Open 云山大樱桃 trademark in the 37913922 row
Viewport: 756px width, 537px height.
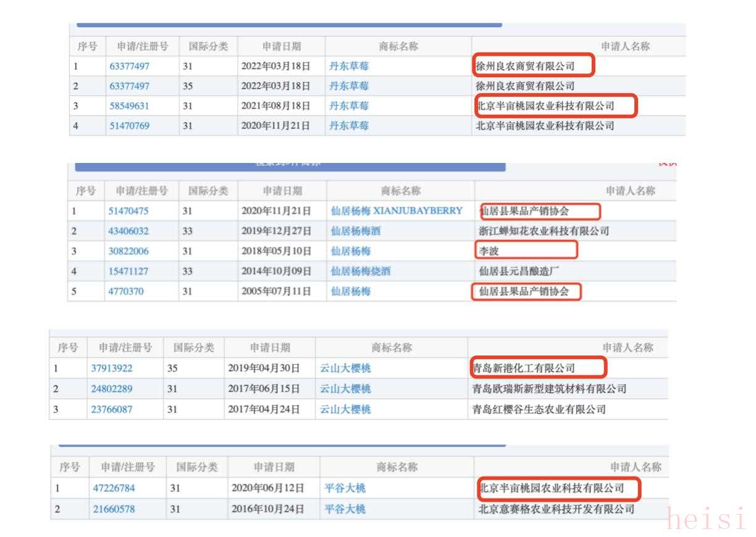(x=346, y=368)
